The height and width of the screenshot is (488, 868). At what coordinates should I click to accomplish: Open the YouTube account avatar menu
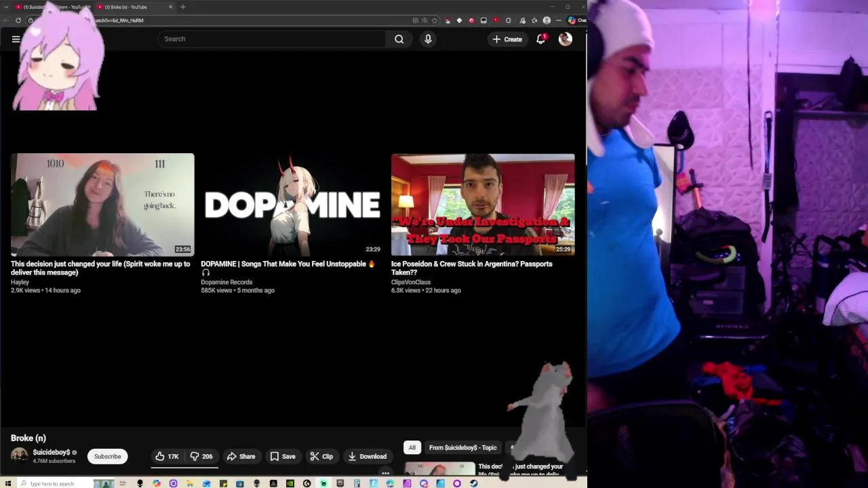click(x=565, y=39)
